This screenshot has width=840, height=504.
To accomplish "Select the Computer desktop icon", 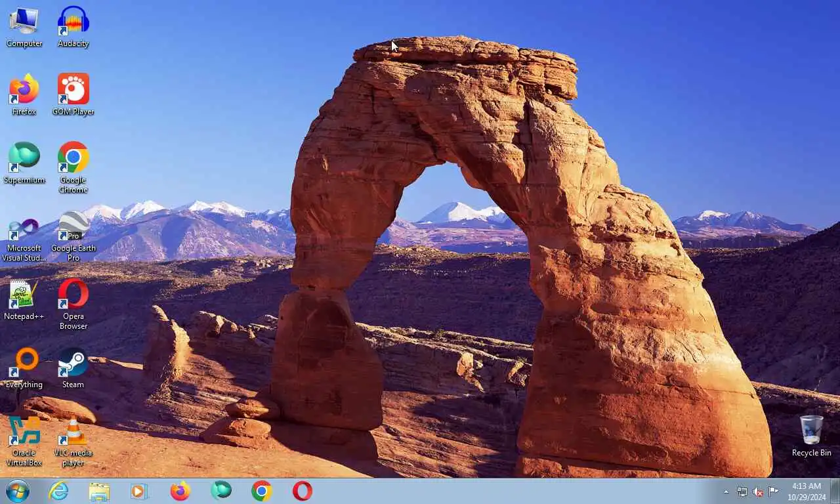I will point(24,27).
